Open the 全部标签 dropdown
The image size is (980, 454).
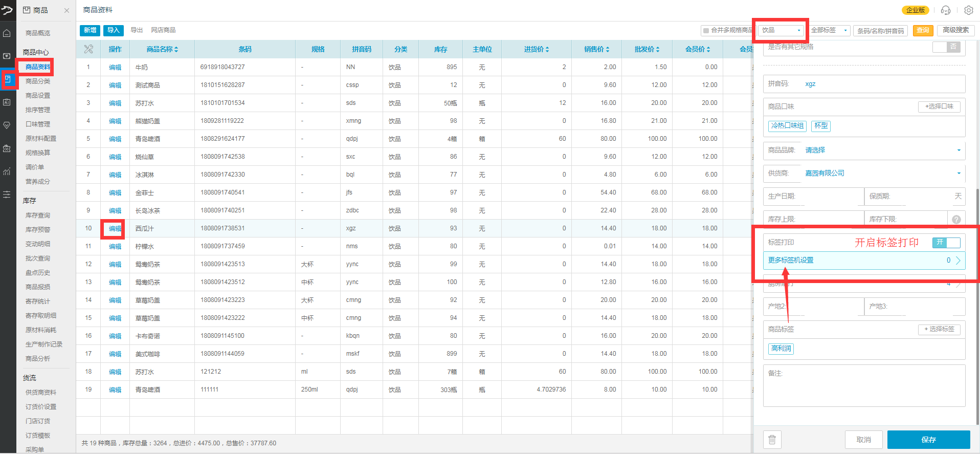829,30
